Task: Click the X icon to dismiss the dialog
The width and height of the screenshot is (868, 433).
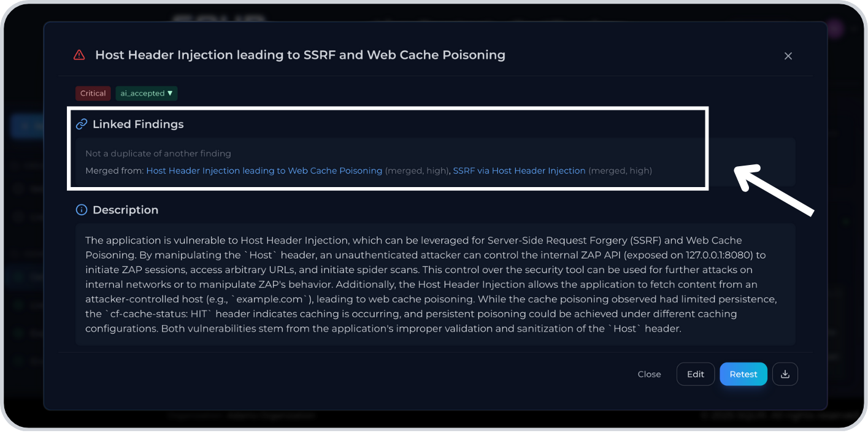Action: click(788, 56)
